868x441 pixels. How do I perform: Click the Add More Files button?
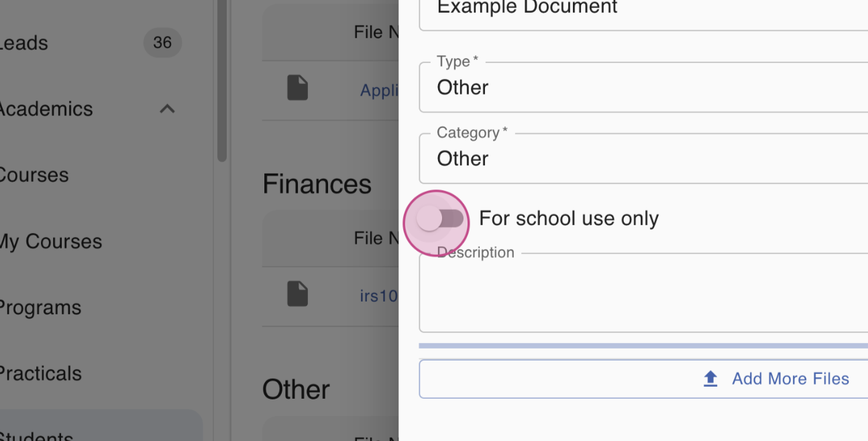(643, 379)
